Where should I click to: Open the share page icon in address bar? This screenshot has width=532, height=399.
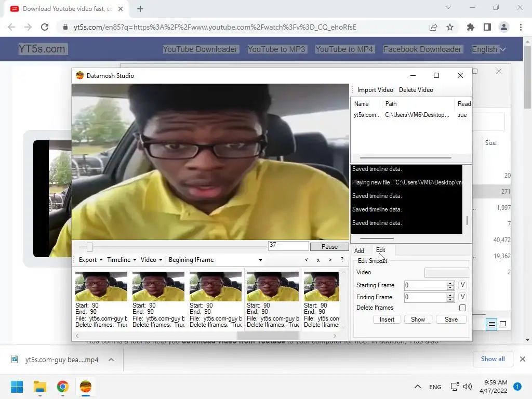(x=433, y=27)
